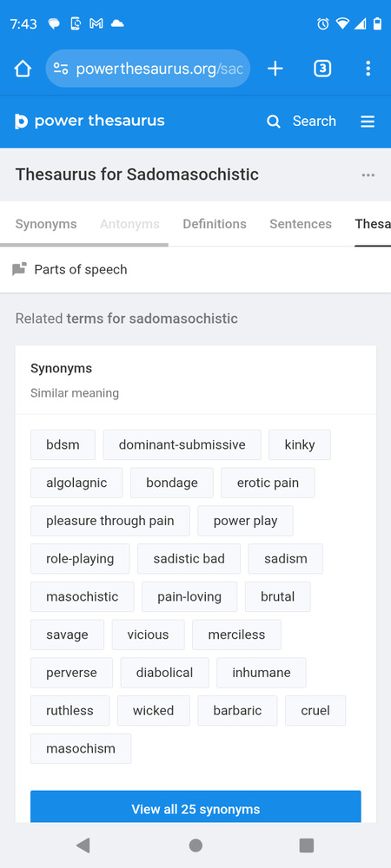
Task: Tap the Android back navigation button
Action: coord(83,845)
